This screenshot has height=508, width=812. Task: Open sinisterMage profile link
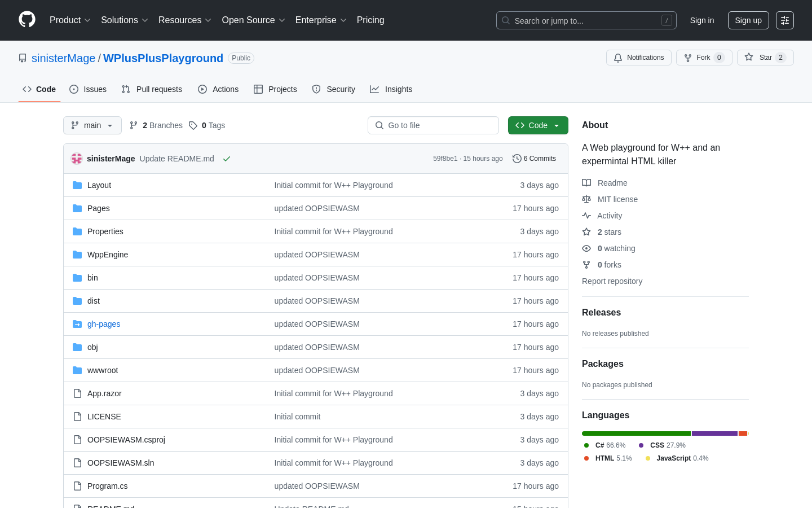point(64,58)
